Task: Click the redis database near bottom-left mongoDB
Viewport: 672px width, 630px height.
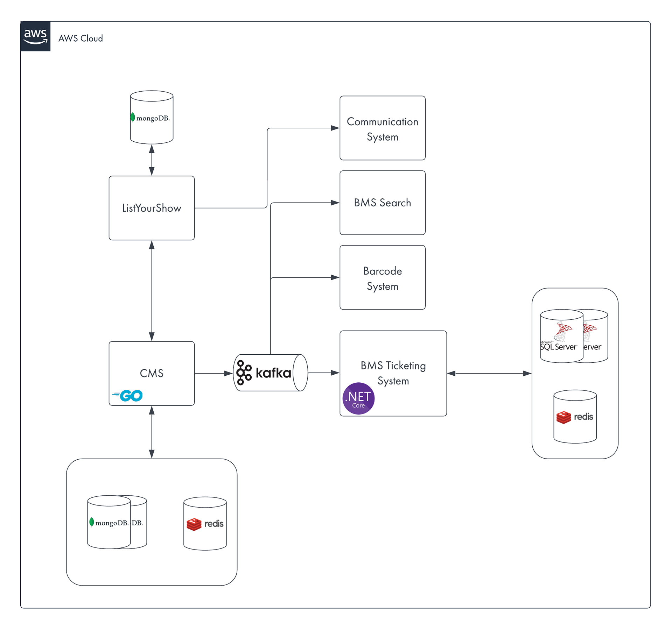Action: tap(205, 524)
